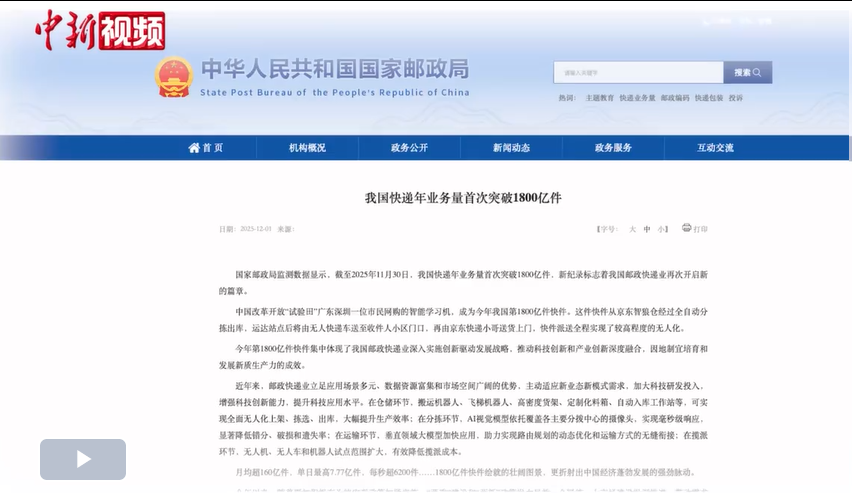Open the 政务公开 menu item
Image resolution: width=852 pixels, height=493 pixels.
[x=409, y=148]
